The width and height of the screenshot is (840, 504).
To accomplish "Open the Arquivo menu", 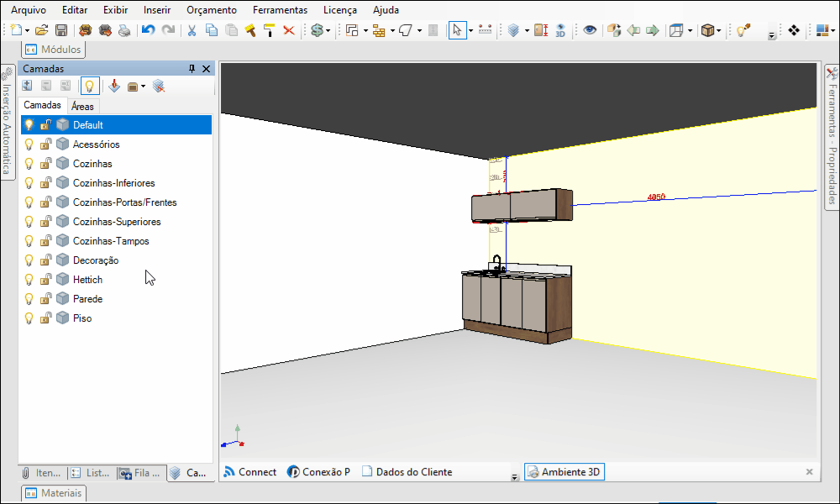I will (x=29, y=9).
